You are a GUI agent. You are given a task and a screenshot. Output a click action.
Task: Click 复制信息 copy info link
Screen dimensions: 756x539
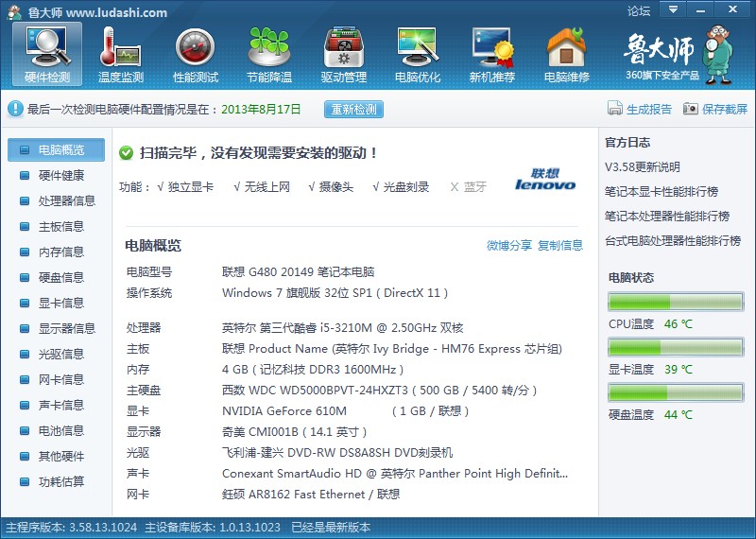tap(560, 245)
